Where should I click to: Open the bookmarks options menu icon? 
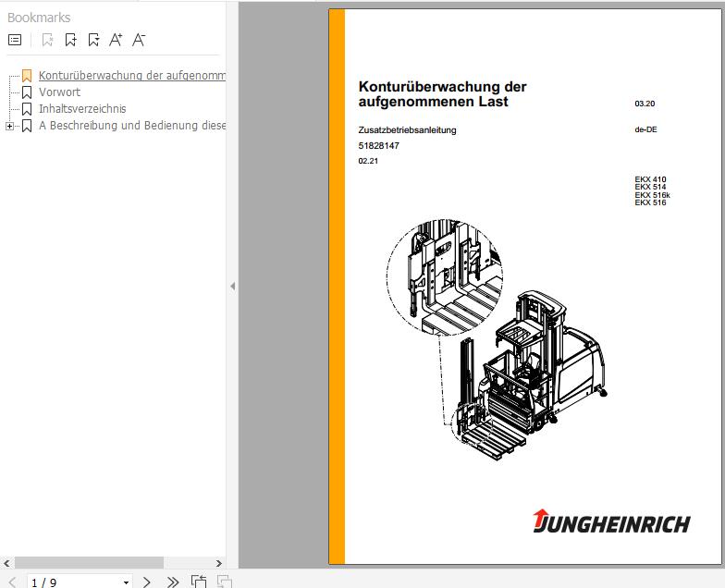pyautogui.click(x=15, y=41)
